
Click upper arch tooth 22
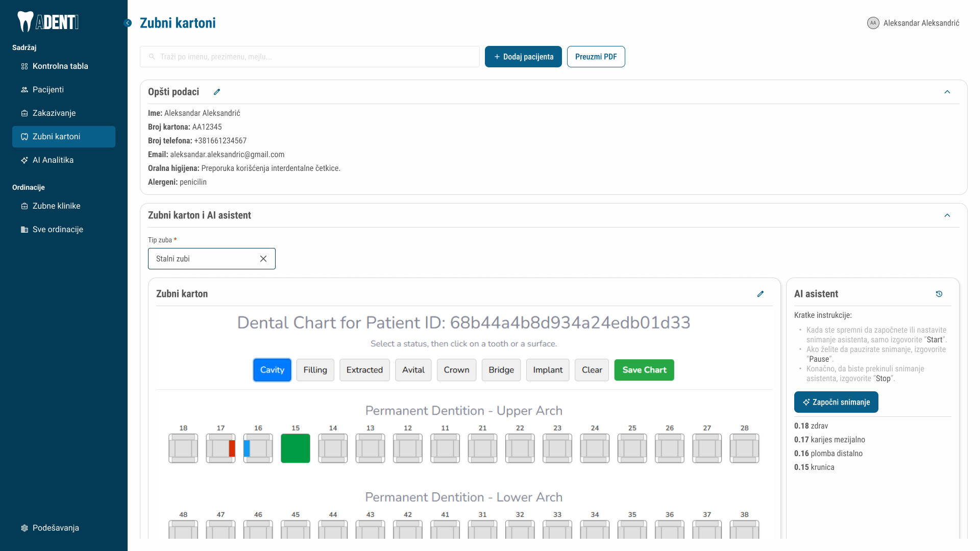point(520,448)
